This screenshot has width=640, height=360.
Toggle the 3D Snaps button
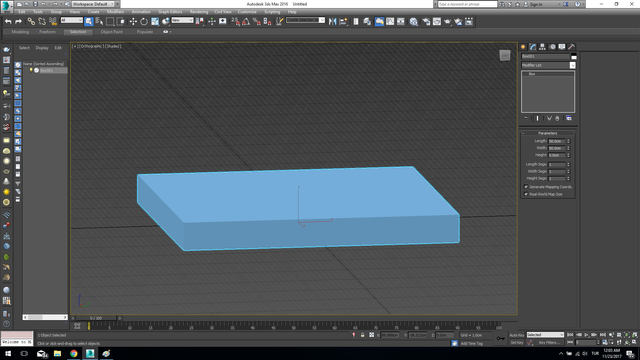(235, 21)
